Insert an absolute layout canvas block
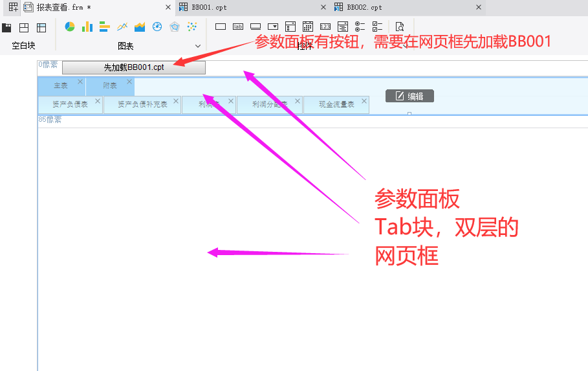 coord(24,27)
